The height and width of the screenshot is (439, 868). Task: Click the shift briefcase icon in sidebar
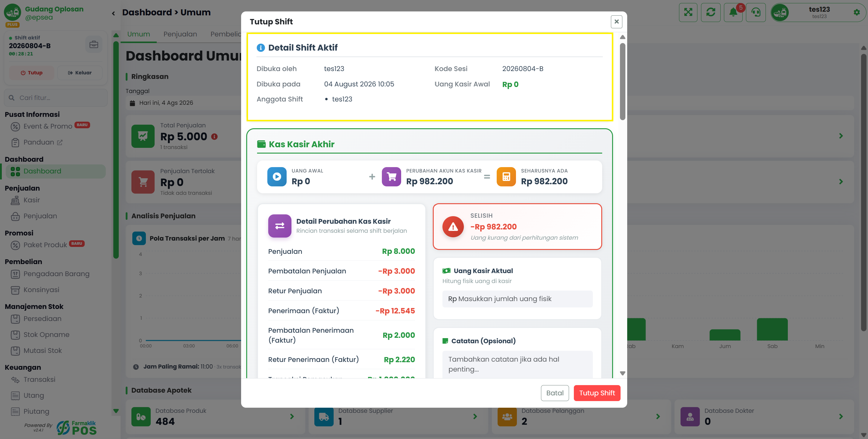(x=94, y=45)
